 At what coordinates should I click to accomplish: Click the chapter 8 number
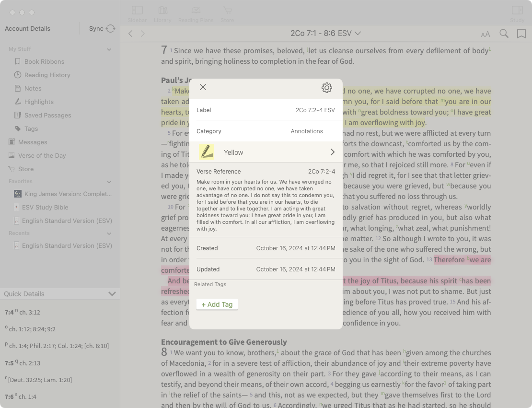[x=164, y=352]
